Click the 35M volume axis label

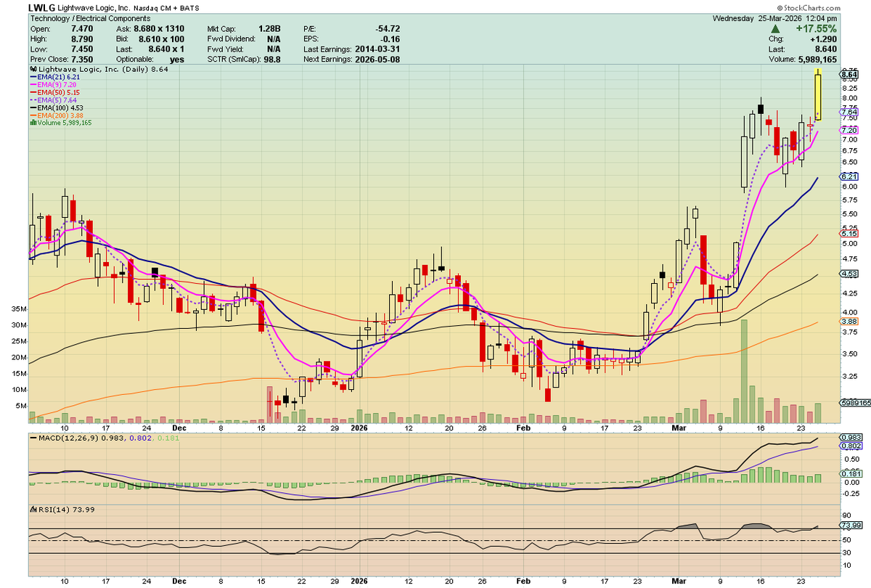pos(19,309)
